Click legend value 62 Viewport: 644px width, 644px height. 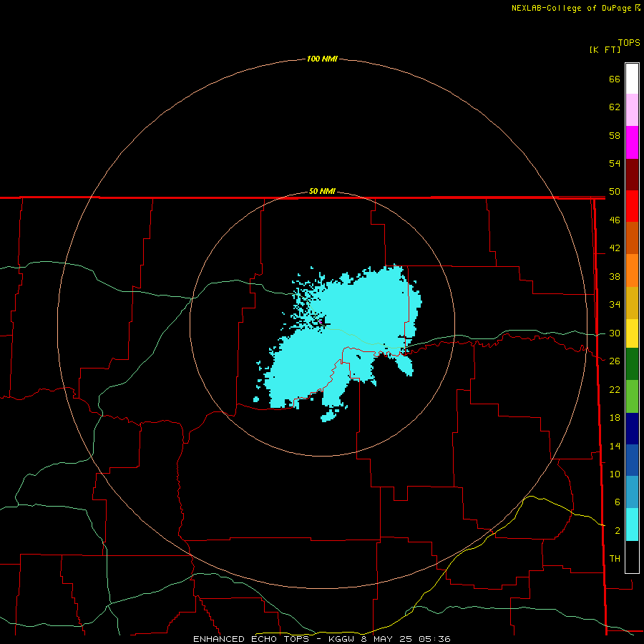[615, 107]
